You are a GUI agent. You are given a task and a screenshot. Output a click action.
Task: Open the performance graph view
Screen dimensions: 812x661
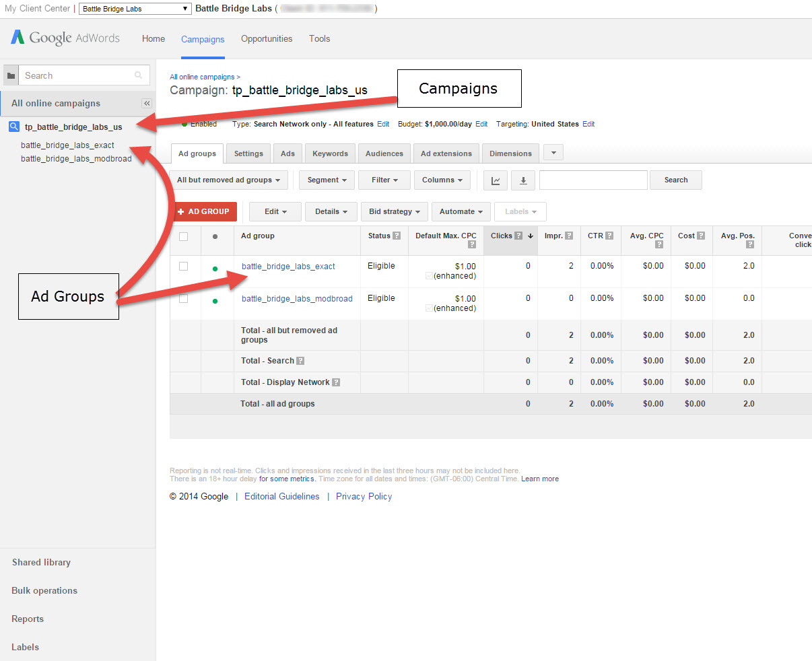click(495, 180)
